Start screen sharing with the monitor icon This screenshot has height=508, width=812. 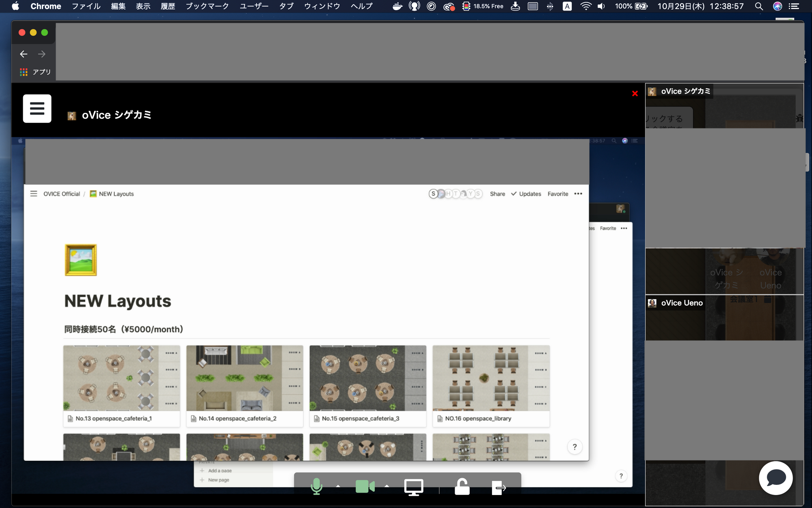pyautogui.click(x=414, y=487)
